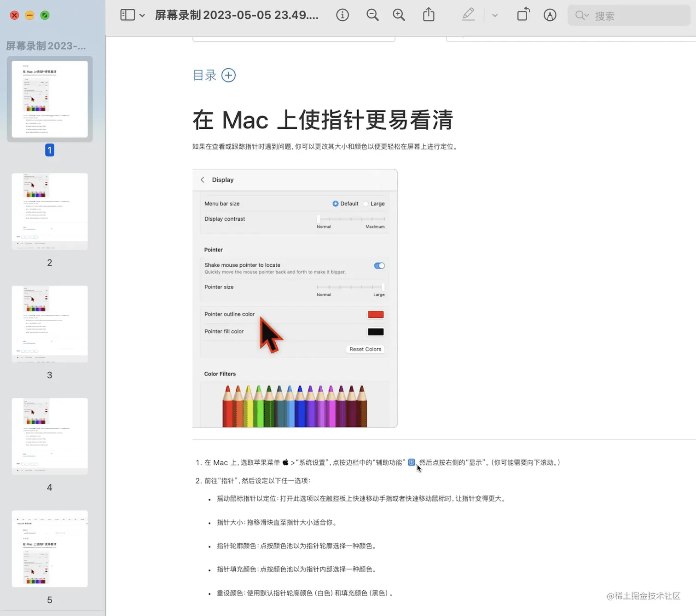Select the Default menu bar size radio

(x=336, y=203)
